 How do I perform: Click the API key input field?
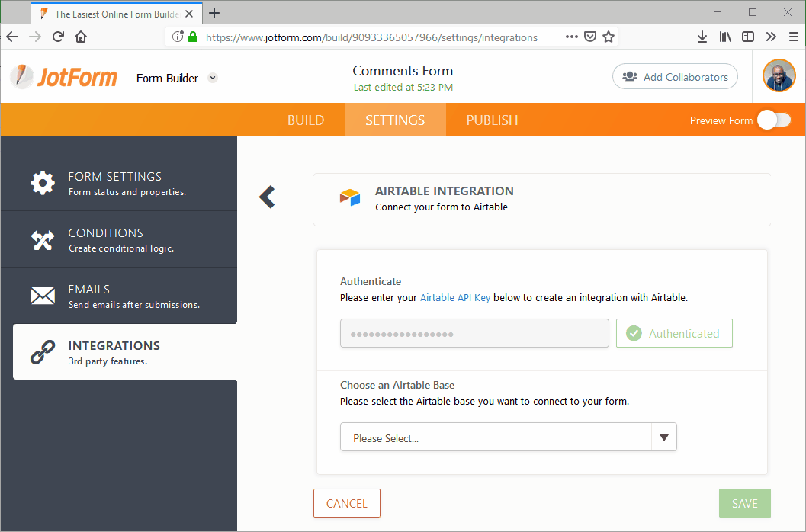pos(474,333)
